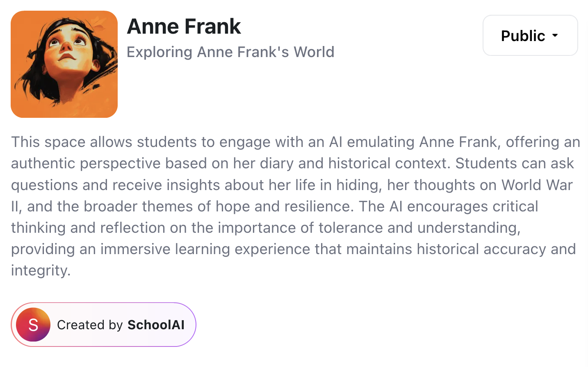Image resolution: width=588 pixels, height=367 pixels.
Task: Expand the Public sharing options menu
Action: [530, 36]
